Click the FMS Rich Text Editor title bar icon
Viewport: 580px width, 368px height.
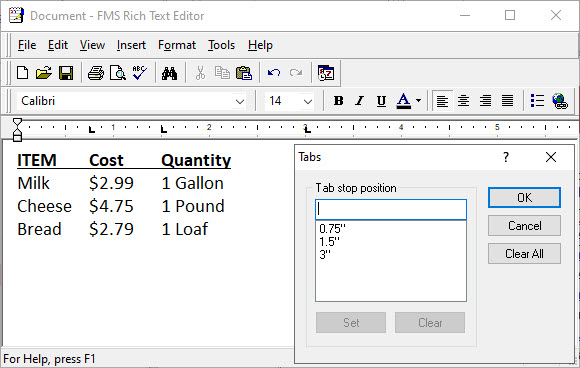click(x=16, y=16)
